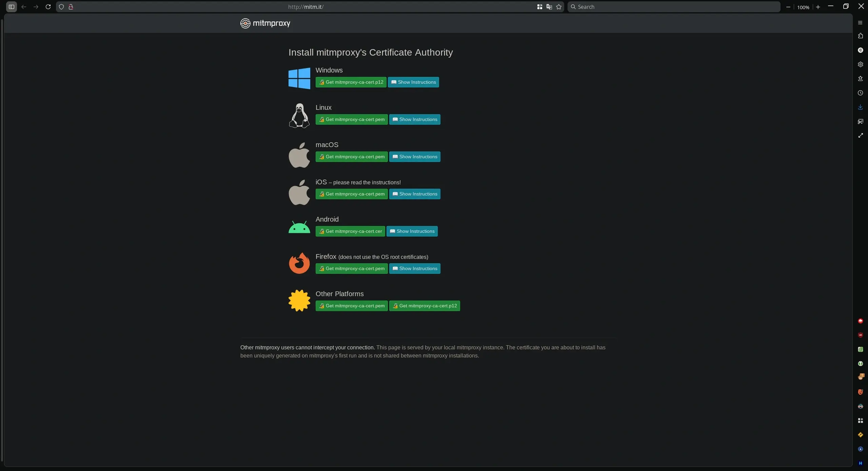868x471 pixels.
Task: Open the bookmarks star-tray icon
Action: click(x=860, y=79)
